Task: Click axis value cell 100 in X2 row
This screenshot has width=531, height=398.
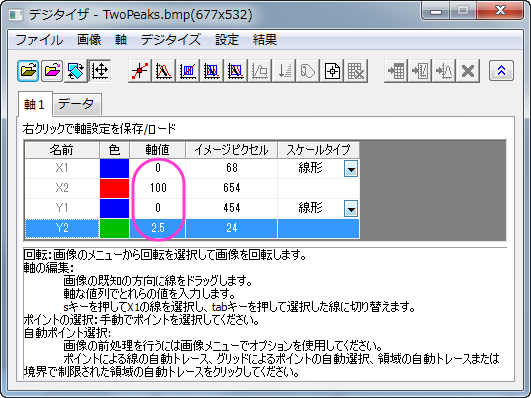Action: coord(158,188)
